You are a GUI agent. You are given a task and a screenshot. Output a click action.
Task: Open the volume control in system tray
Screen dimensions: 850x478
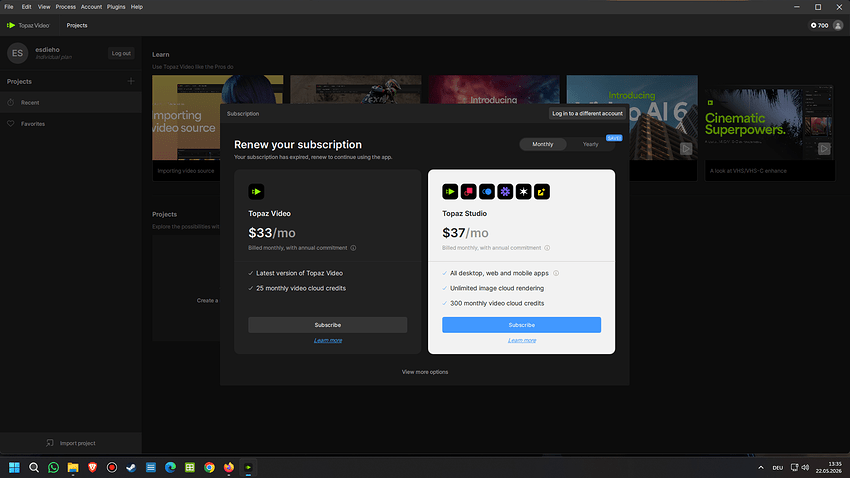(806, 467)
